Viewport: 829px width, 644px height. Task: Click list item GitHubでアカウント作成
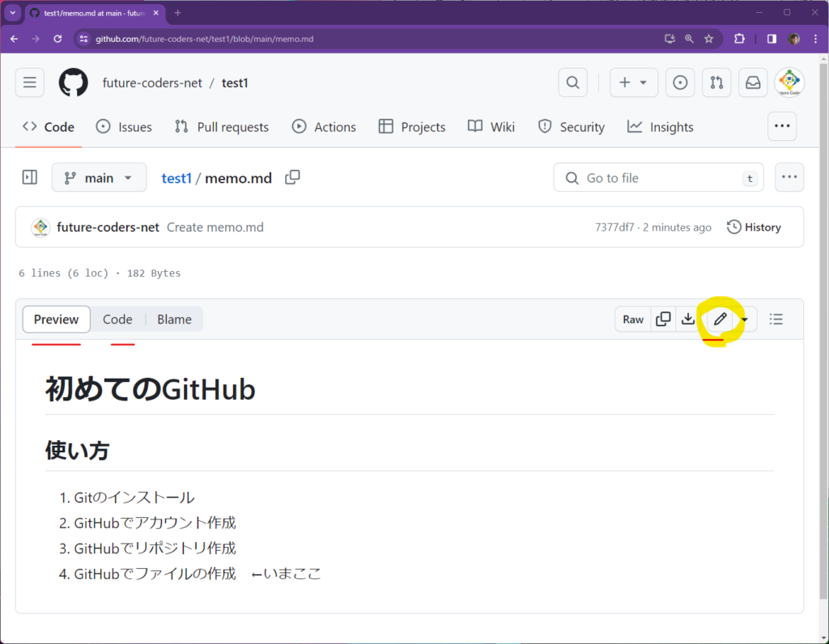155,523
